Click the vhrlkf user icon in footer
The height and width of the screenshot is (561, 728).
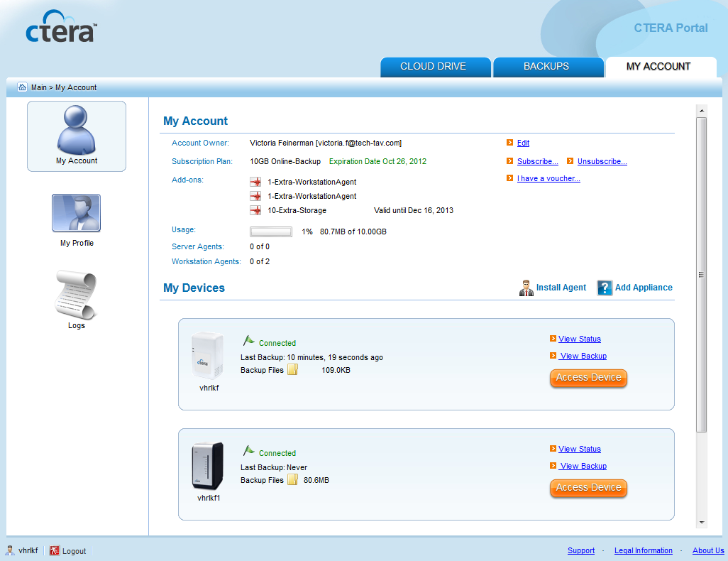click(10, 551)
